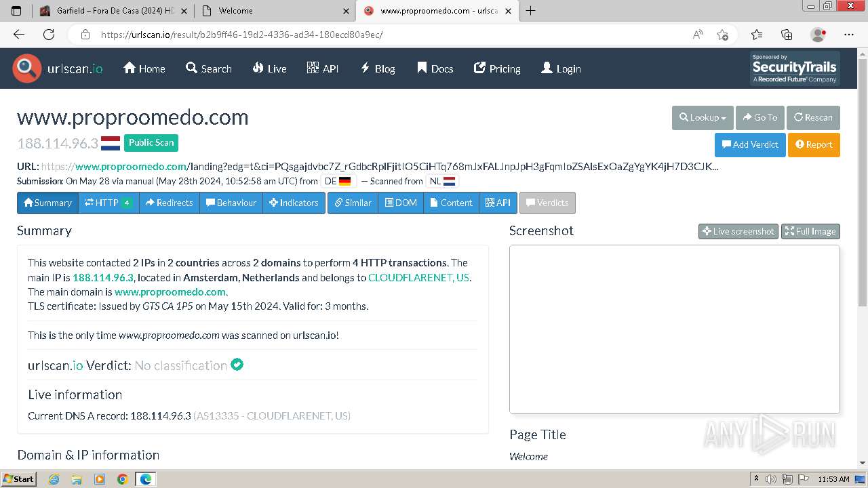Screen dimensions: 868x488
Task: Open the Pricing page
Action: click(x=496, y=68)
